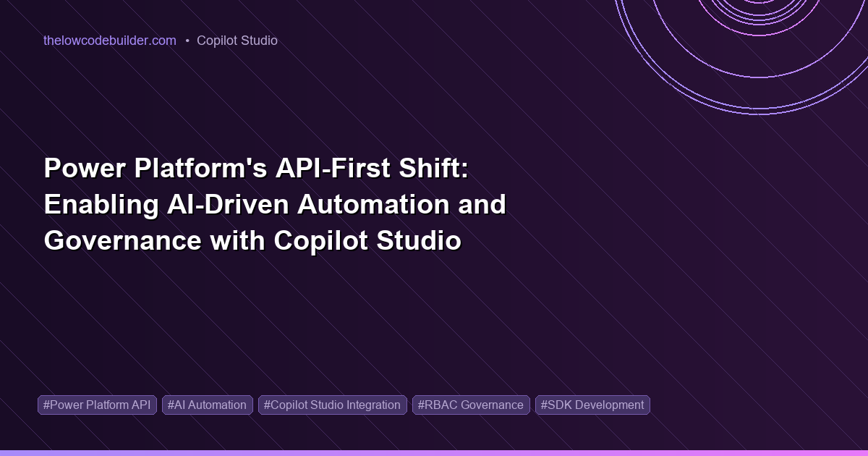The image size is (868, 456).
Task: Select the #Power Platform API tag
Action: point(97,405)
